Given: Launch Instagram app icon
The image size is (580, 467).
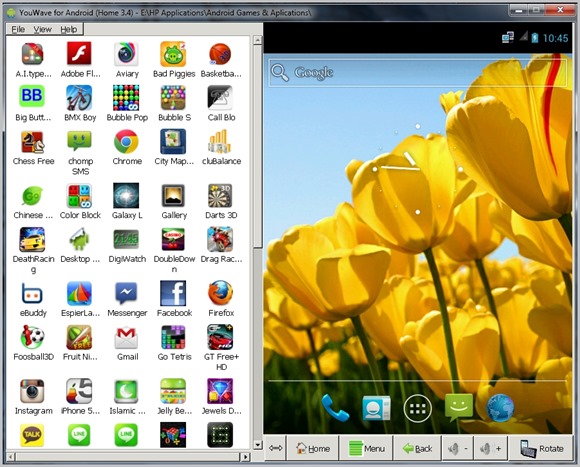Looking at the screenshot, I should point(32,391).
